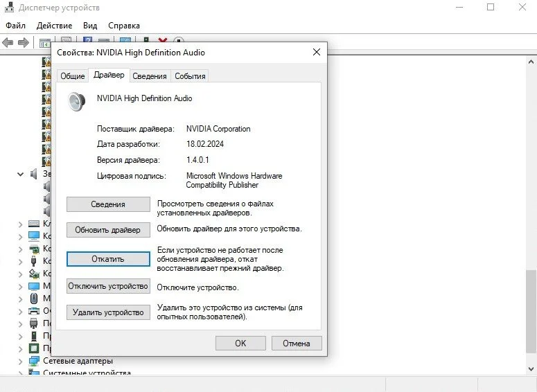
Task: Maximize the Device Manager window
Action: (491, 7)
